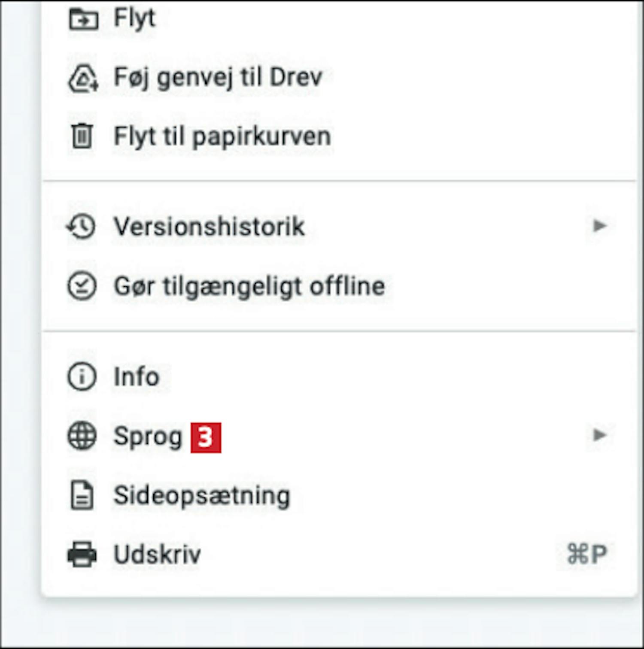The width and height of the screenshot is (644, 649).
Task: Click the folder-arrow icon beside Flyt
Action: tap(83, 19)
